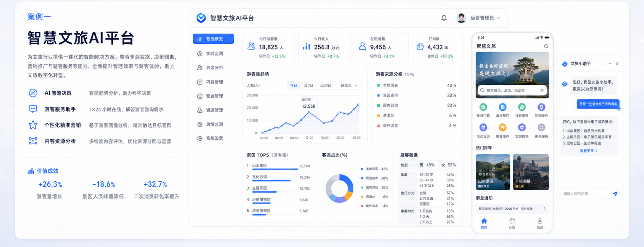
Task: Click the 主题乐园 ranking row
Action: click(278, 189)
